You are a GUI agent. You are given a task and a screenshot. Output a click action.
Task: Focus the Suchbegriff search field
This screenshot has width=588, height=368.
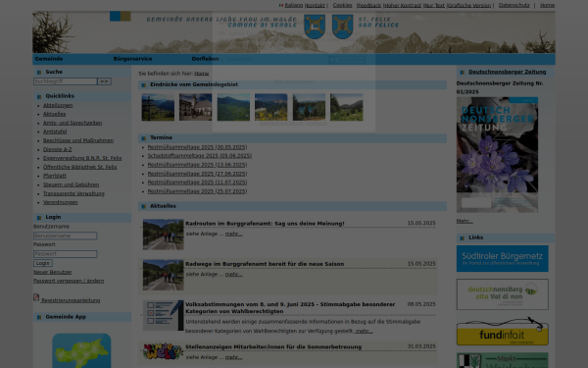(66, 81)
